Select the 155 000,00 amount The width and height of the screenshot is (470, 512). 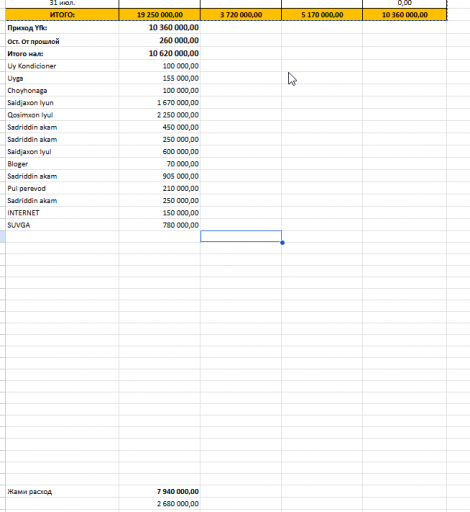coord(159,78)
